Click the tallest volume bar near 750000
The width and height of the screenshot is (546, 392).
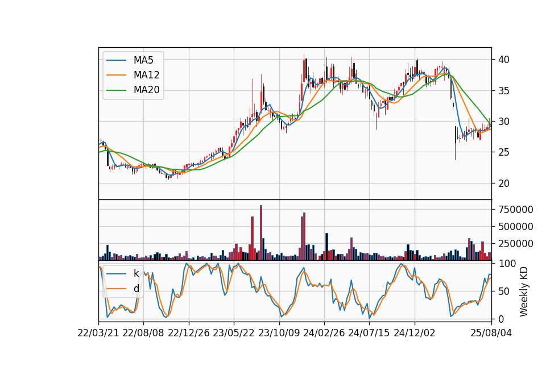(261, 233)
